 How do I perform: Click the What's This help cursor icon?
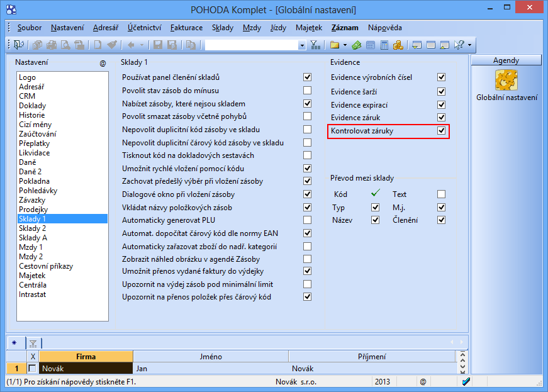point(459,45)
